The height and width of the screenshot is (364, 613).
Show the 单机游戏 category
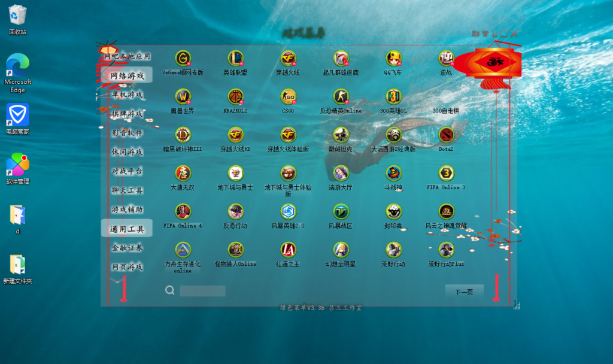[128, 95]
